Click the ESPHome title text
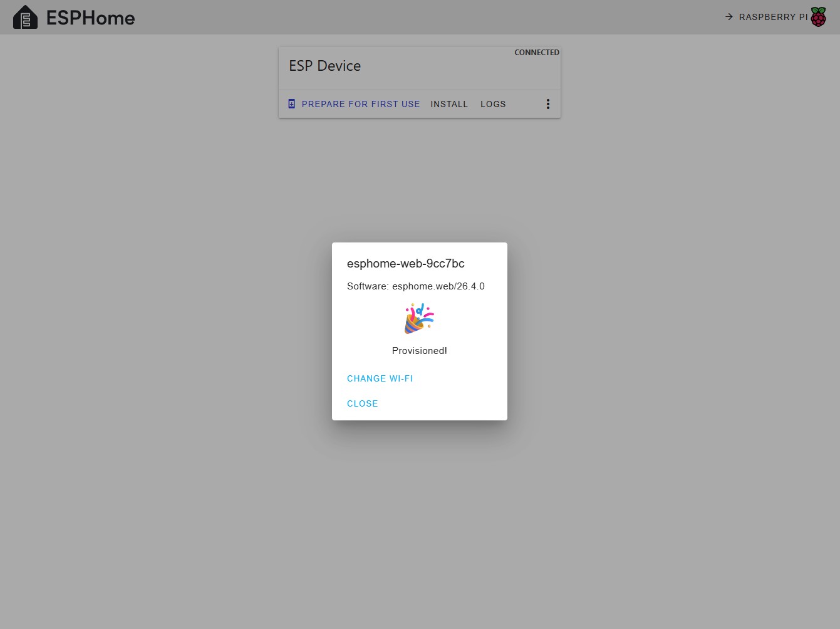The height and width of the screenshot is (629, 840). click(90, 18)
